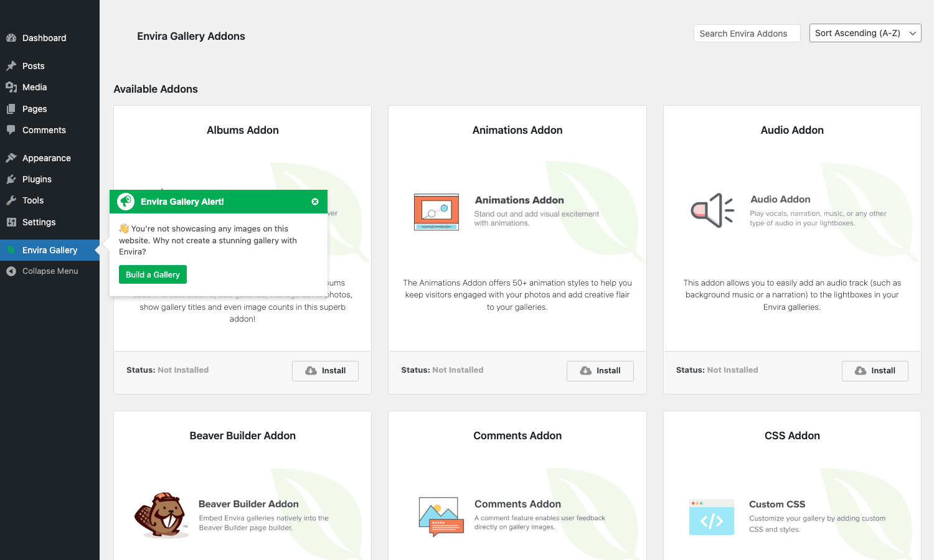The image size is (934, 560).
Task: Click the 'Custom CSS' subtitle text
Action: click(x=777, y=504)
